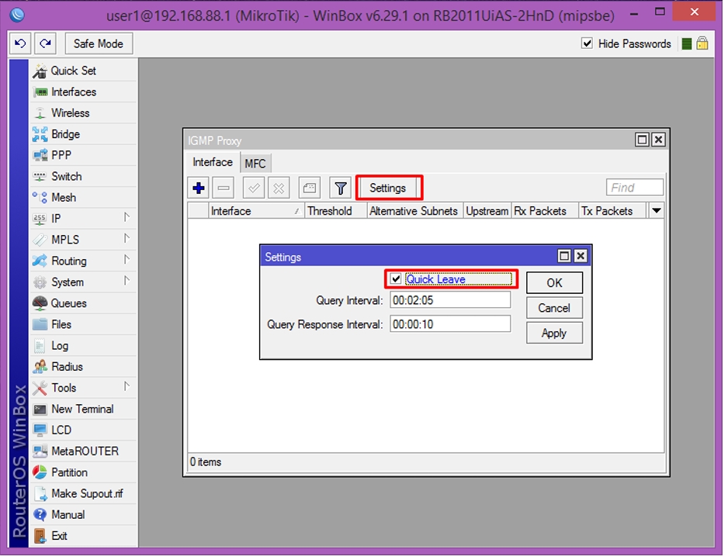Screen dimensions: 728x560
Task: Open the Queues menu entry
Action: pos(84,303)
